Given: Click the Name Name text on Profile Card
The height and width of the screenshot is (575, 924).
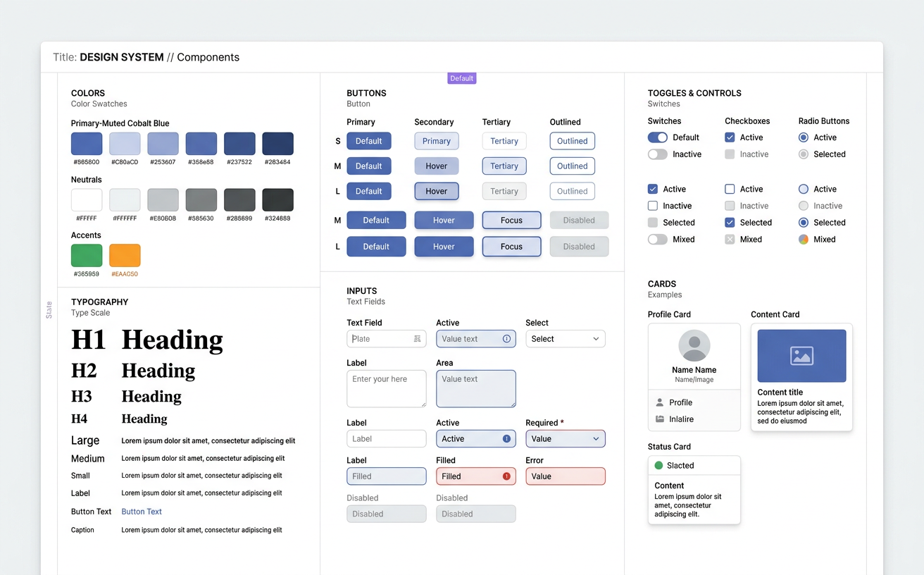Looking at the screenshot, I should click(694, 370).
